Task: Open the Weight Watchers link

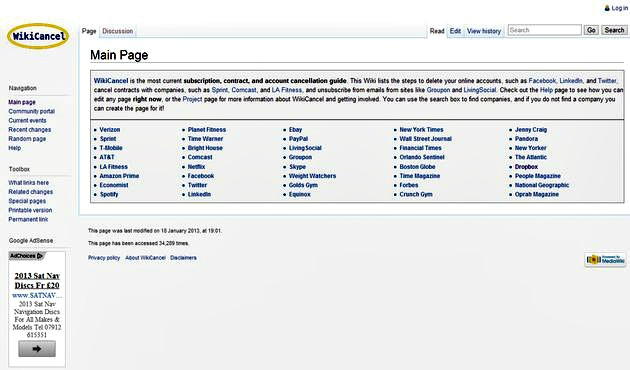Action: (x=313, y=176)
